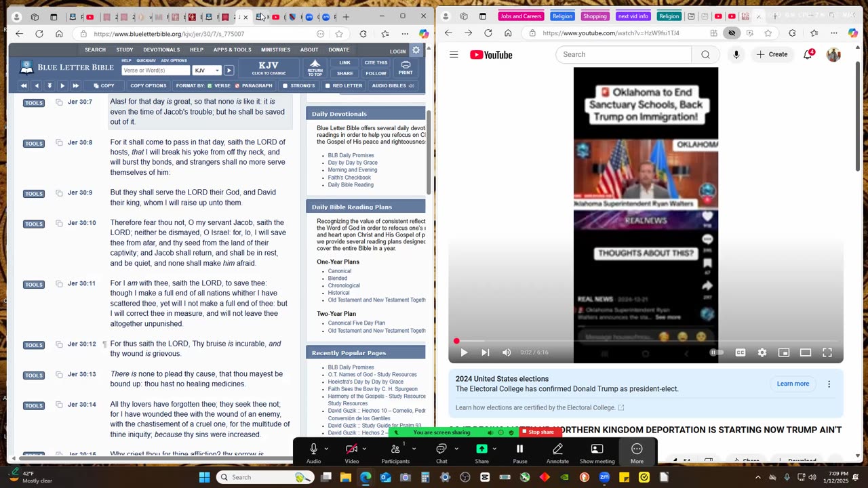Switch YouTube player to miniplayer

(x=784, y=352)
